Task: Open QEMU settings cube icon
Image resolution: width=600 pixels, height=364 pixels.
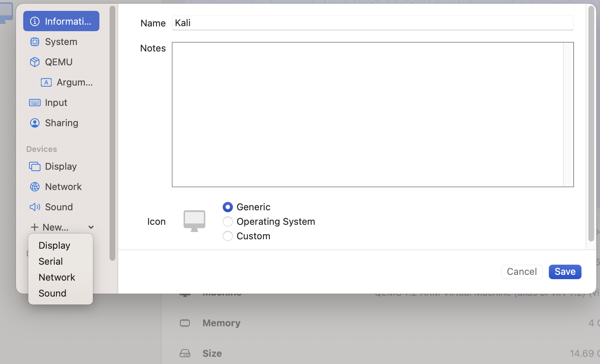Action: (35, 62)
